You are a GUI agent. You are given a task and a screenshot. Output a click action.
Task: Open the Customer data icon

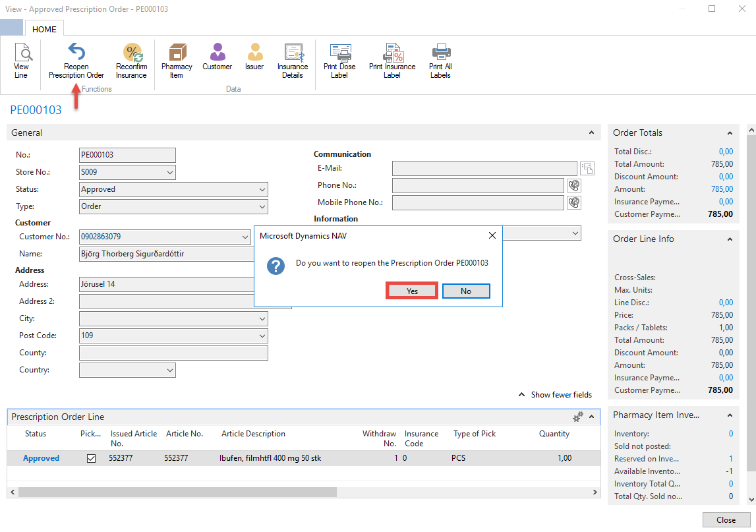point(217,54)
